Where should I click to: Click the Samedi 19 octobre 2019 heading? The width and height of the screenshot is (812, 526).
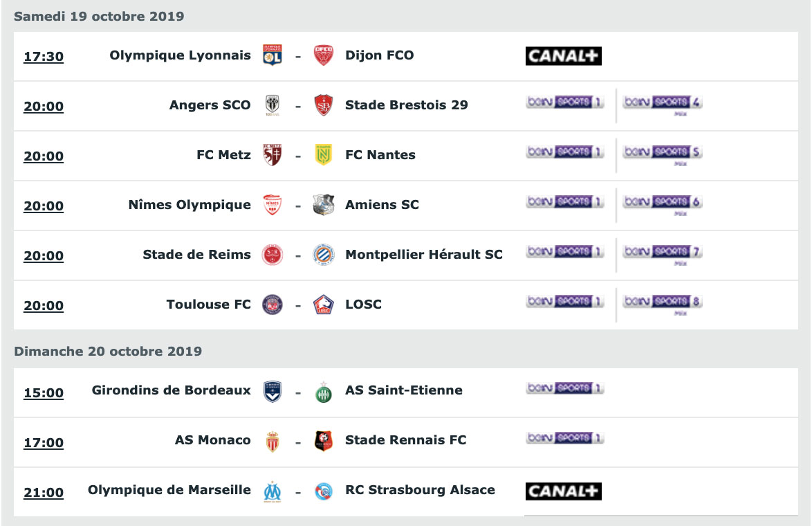tap(99, 16)
